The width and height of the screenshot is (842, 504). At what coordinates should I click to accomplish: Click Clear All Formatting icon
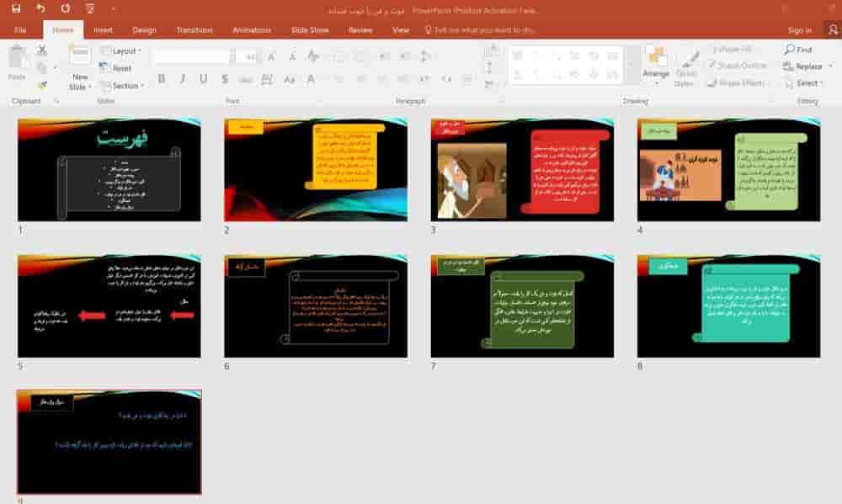click(x=312, y=56)
